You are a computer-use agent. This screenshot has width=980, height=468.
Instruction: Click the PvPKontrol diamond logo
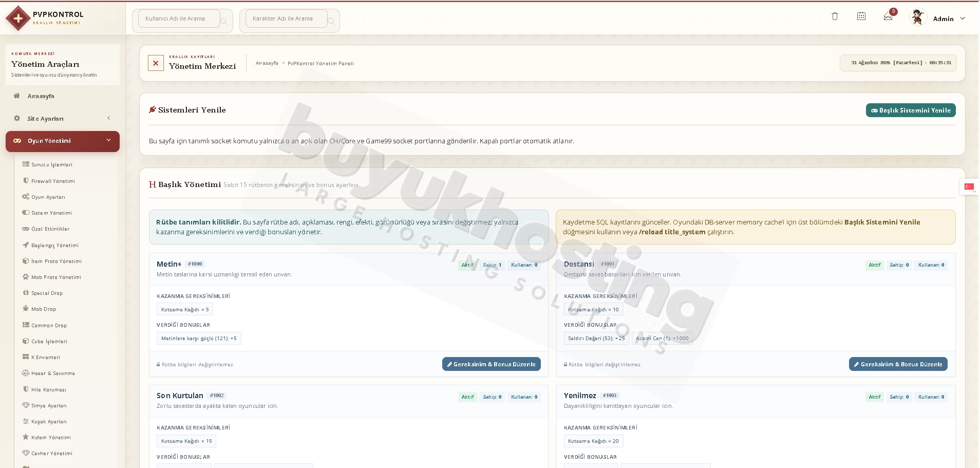18,18
